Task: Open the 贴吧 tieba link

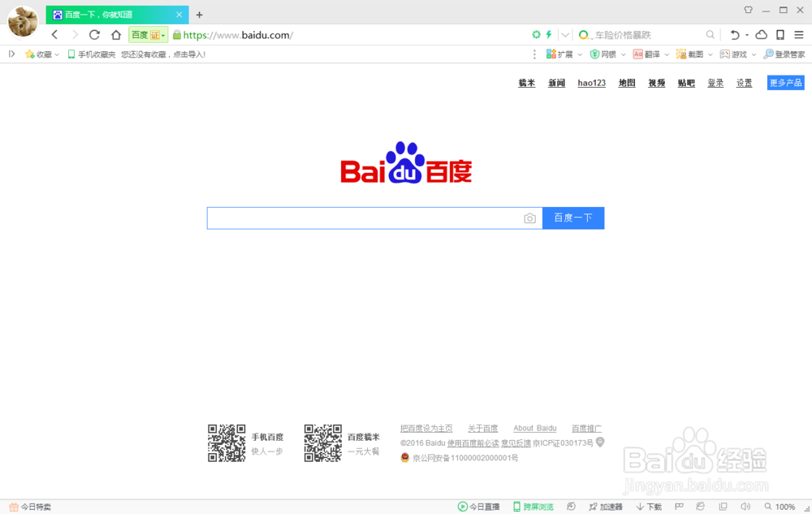Action: click(x=686, y=83)
